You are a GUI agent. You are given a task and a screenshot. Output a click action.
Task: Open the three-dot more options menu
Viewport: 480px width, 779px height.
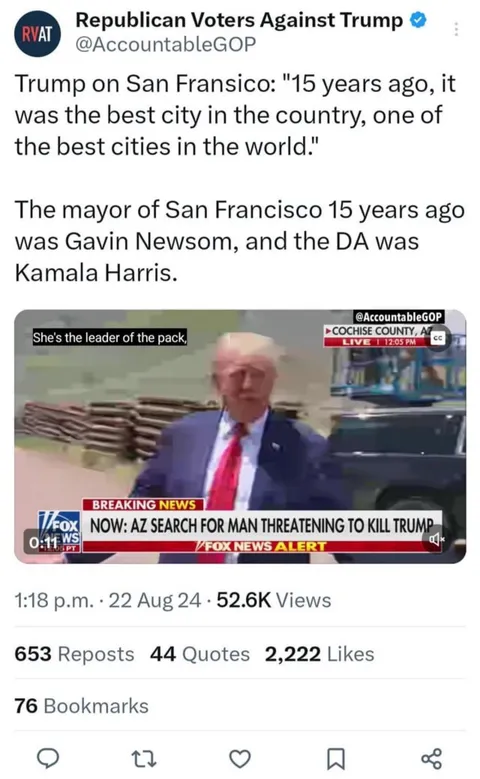point(455,30)
